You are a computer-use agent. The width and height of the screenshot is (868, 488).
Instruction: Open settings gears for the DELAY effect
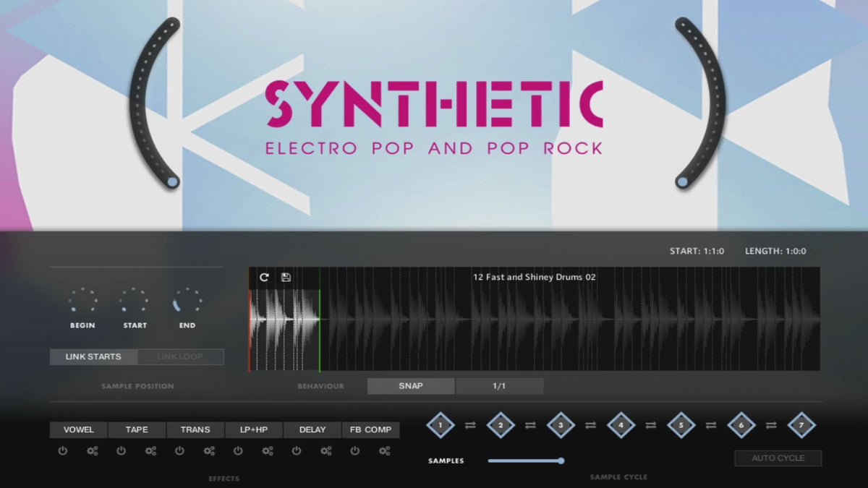click(x=326, y=451)
